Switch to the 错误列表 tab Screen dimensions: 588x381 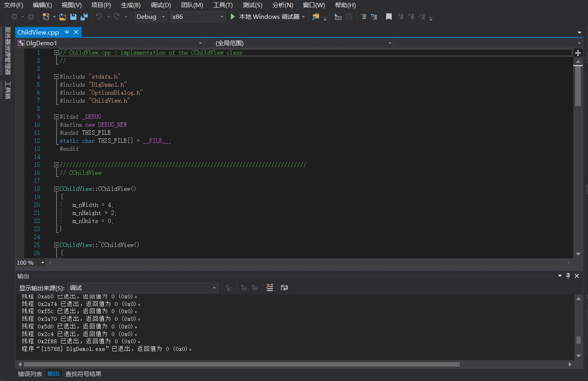click(x=30, y=374)
